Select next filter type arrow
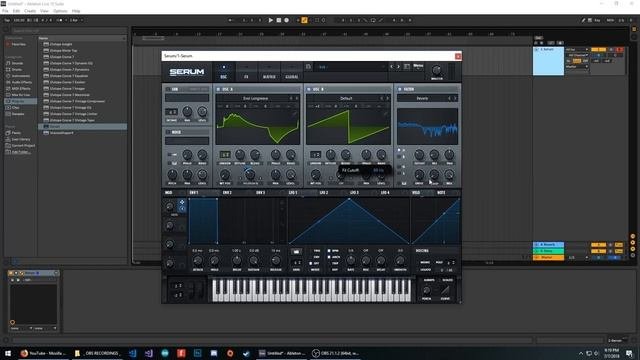This screenshot has width=640, height=360. pos(455,98)
